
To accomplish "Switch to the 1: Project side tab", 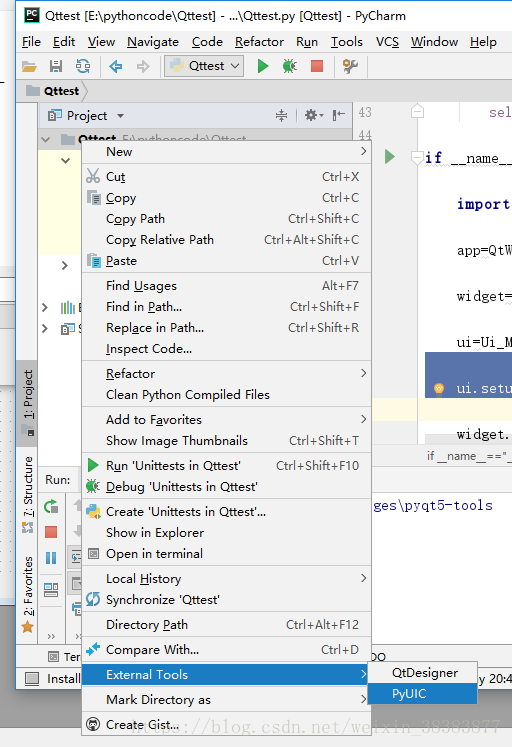I will [x=28, y=403].
